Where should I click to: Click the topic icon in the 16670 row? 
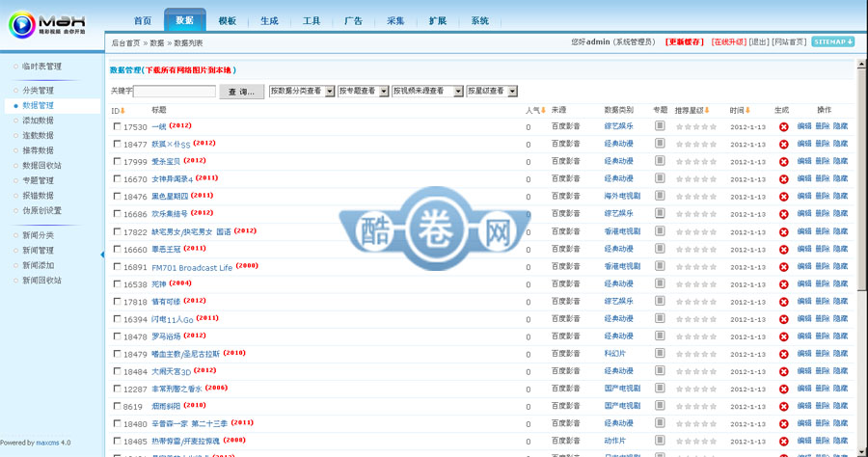(x=660, y=177)
